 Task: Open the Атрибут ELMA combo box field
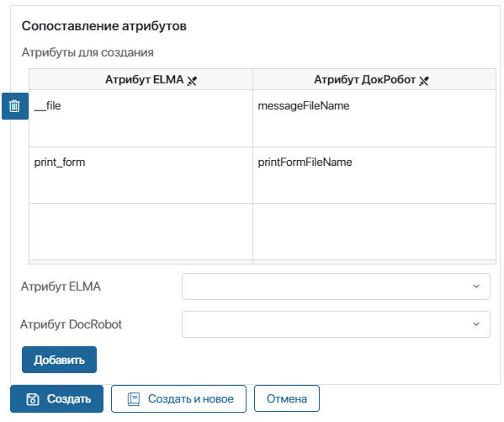pos(336,286)
